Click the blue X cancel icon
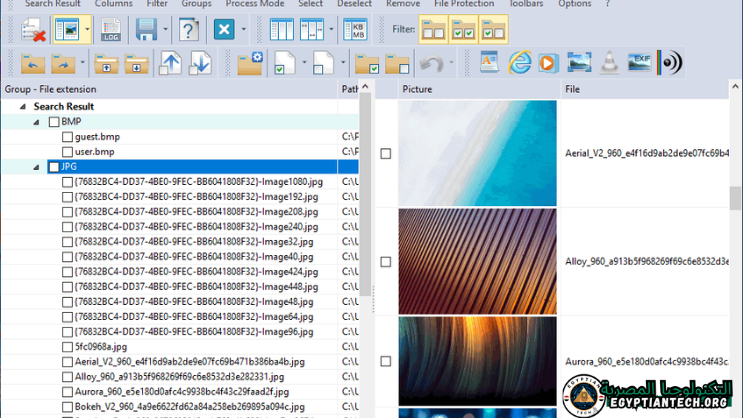Screen dimensions: 743x418 coord(224,29)
